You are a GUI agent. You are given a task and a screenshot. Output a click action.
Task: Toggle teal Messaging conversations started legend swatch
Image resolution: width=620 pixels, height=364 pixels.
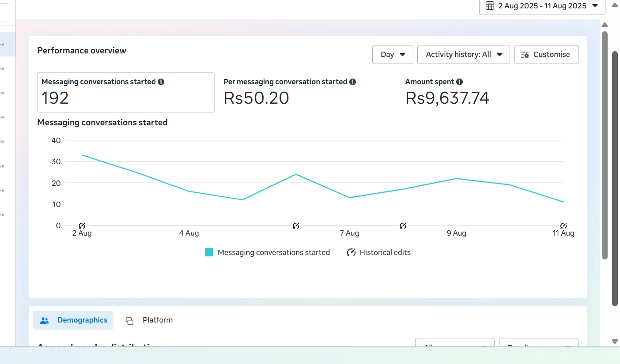coord(209,252)
